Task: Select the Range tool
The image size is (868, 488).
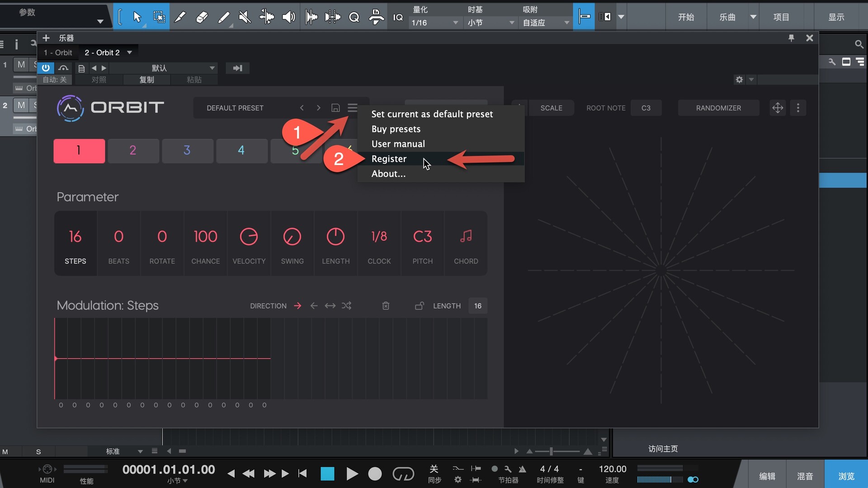Action: pos(159,17)
